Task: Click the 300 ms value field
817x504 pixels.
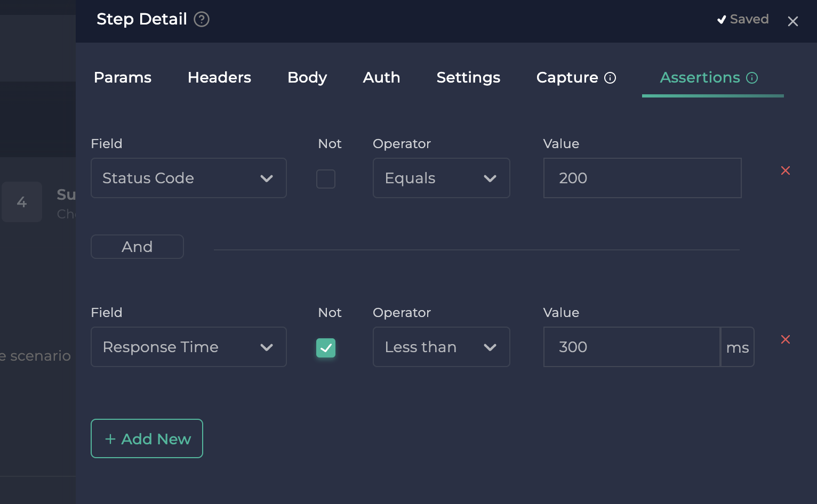Action: click(x=631, y=347)
